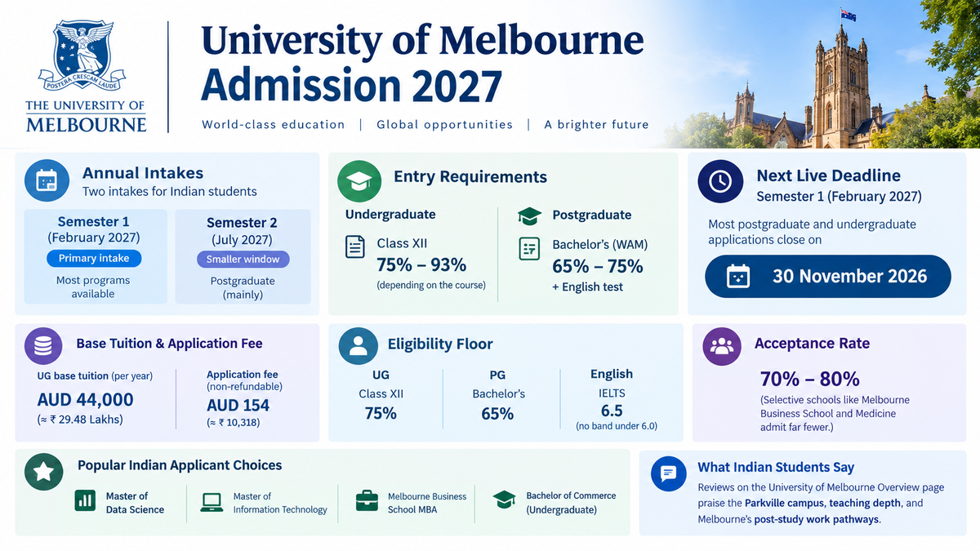Click the 65% – 75% Bachelor's range
Viewport: 980px width, 551px height.
[x=598, y=266]
